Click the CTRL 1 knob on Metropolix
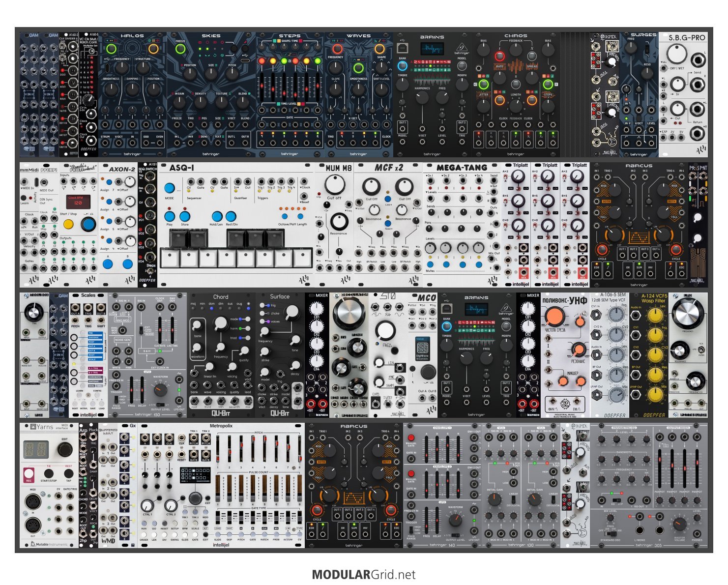728x585 pixels. click(x=147, y=505)
